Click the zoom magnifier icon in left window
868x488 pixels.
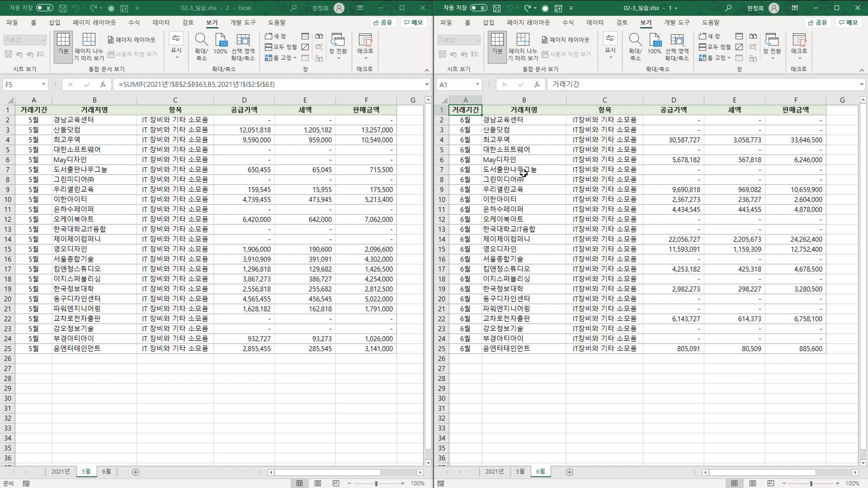(x=201, y=41)
